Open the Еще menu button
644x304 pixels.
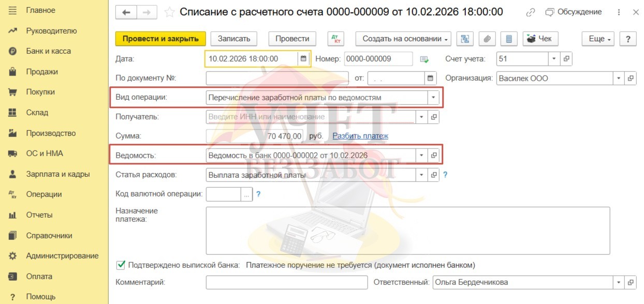pyautogui.click(x=600, y=39)
